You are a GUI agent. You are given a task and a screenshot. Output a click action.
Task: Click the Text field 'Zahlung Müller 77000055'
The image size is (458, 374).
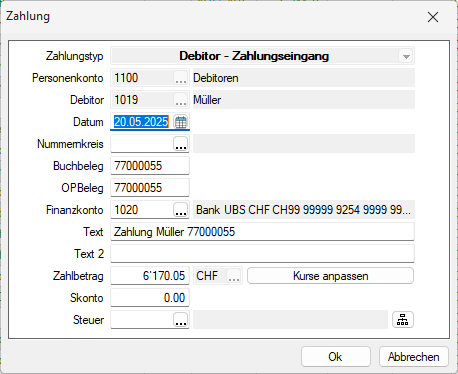click(x=263, y=232)
